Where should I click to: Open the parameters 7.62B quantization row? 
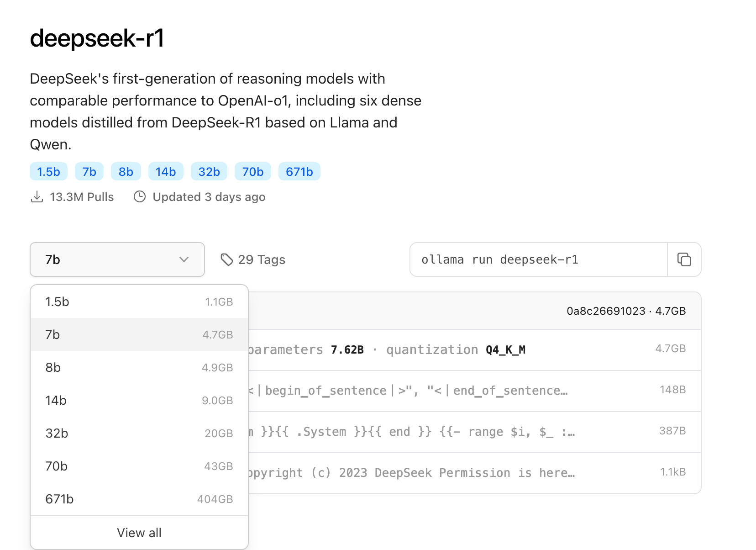click(x=466, y=350)
